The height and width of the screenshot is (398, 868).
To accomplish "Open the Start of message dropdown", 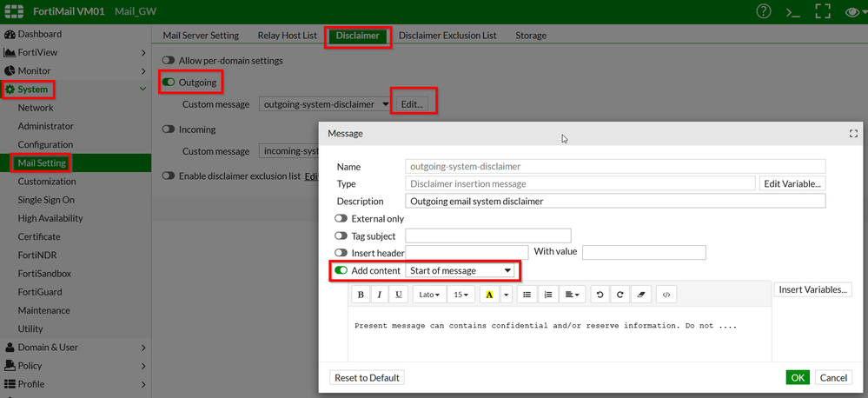I will coord(461,271).
